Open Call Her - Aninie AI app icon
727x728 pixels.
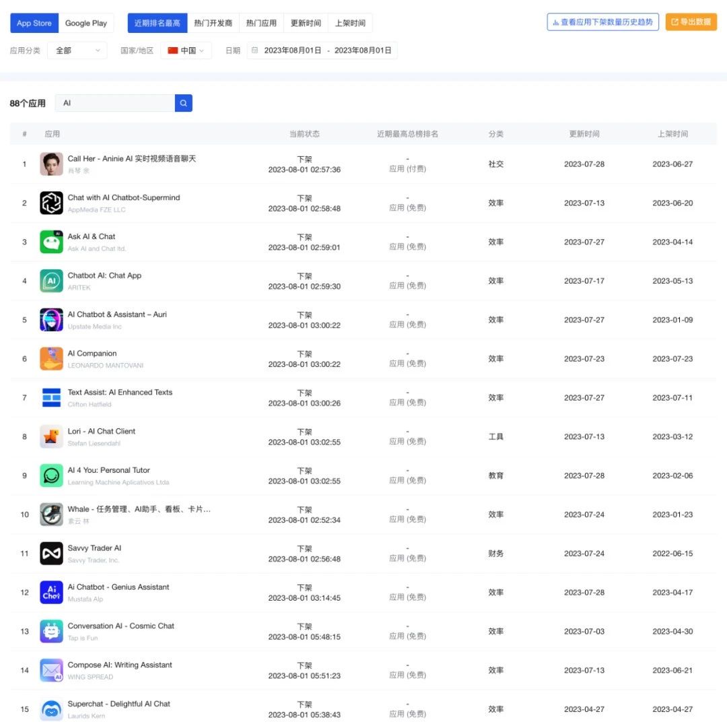(x=52, y=164)
